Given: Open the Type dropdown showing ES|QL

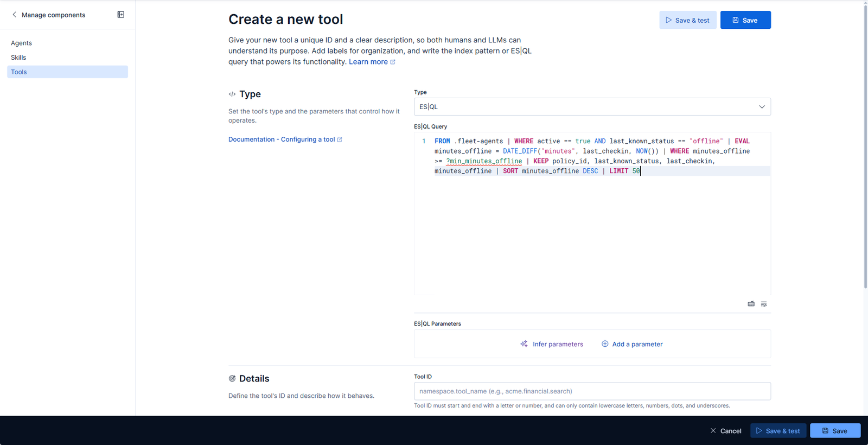Looking at the screenshot, I should (x=592, y=107).
